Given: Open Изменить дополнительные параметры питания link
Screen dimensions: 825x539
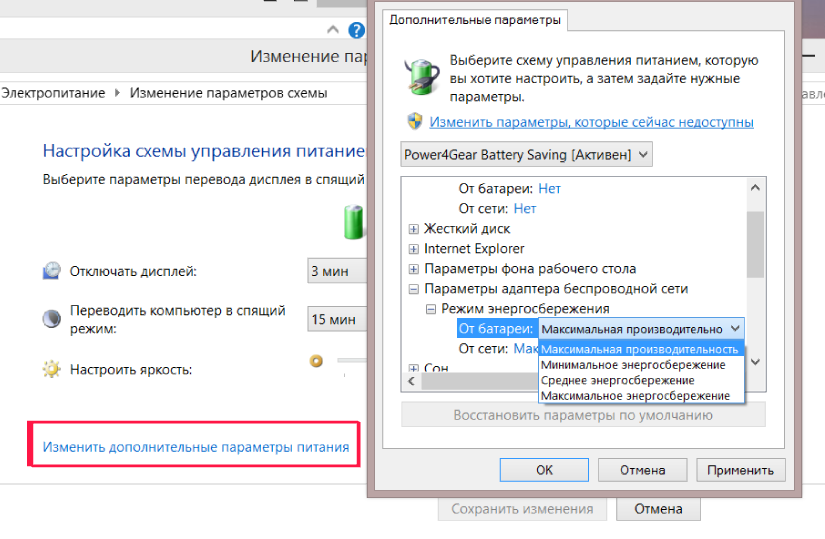Looking at the screenshot, I should [x=196, y=447].
